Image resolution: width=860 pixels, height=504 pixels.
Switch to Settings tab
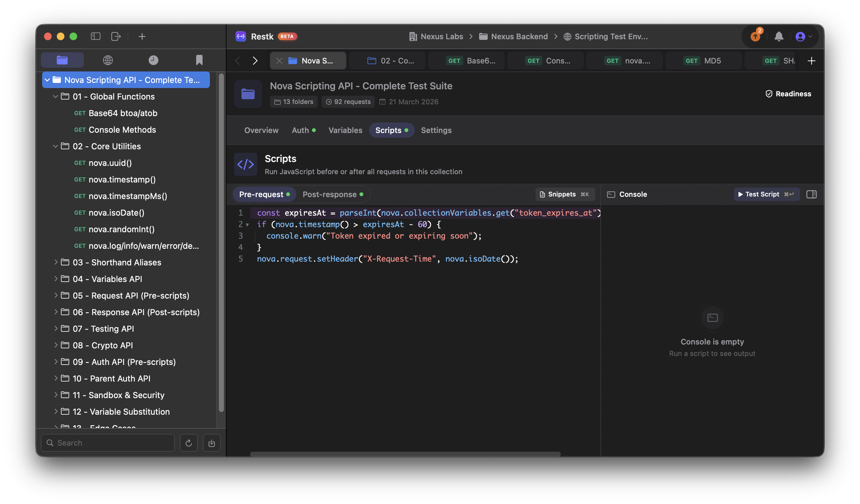coord(436,130)
